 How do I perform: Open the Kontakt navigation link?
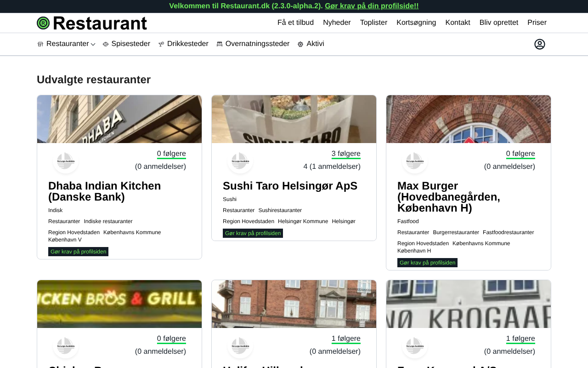458,23
